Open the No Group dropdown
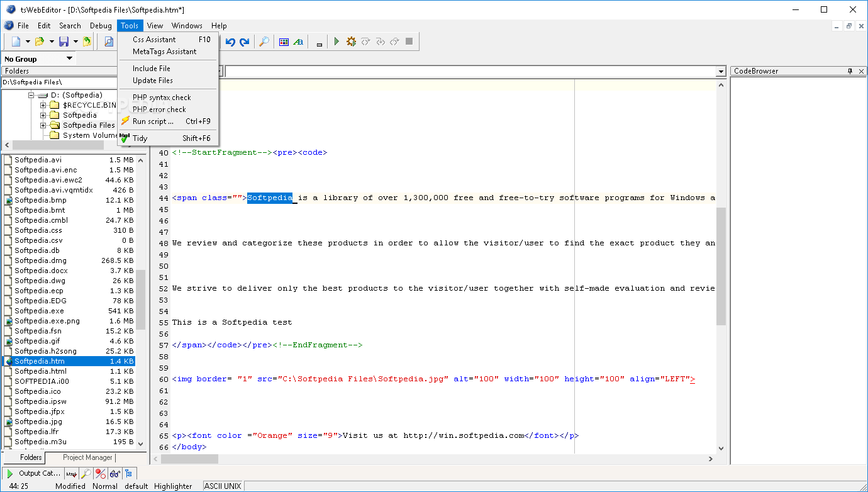Screen dimensions: 868x492 click(x=38, y=59)
